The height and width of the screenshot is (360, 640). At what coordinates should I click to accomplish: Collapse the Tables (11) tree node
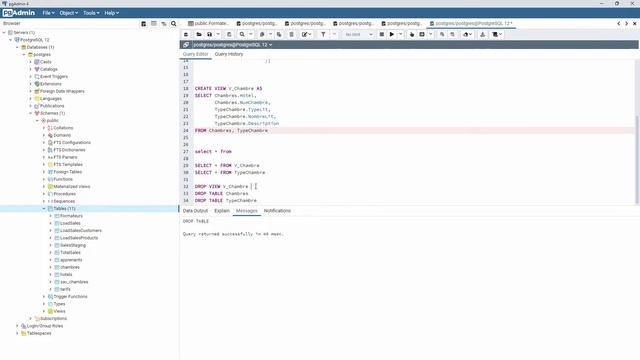[44, 209]
